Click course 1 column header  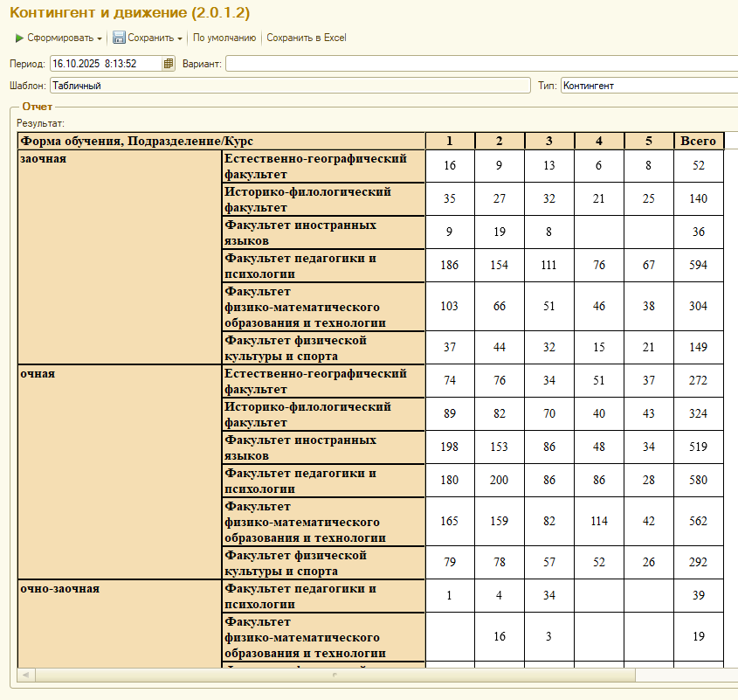point(450,141)
